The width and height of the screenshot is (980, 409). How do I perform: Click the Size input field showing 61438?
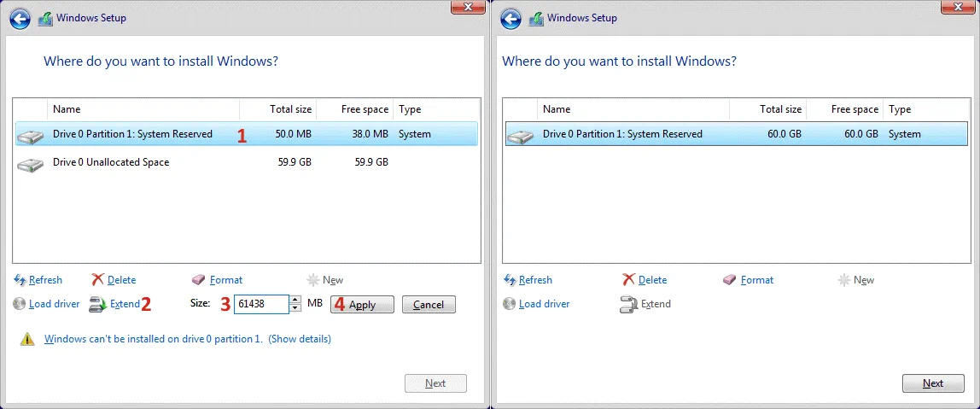click(x=261, y=304)
